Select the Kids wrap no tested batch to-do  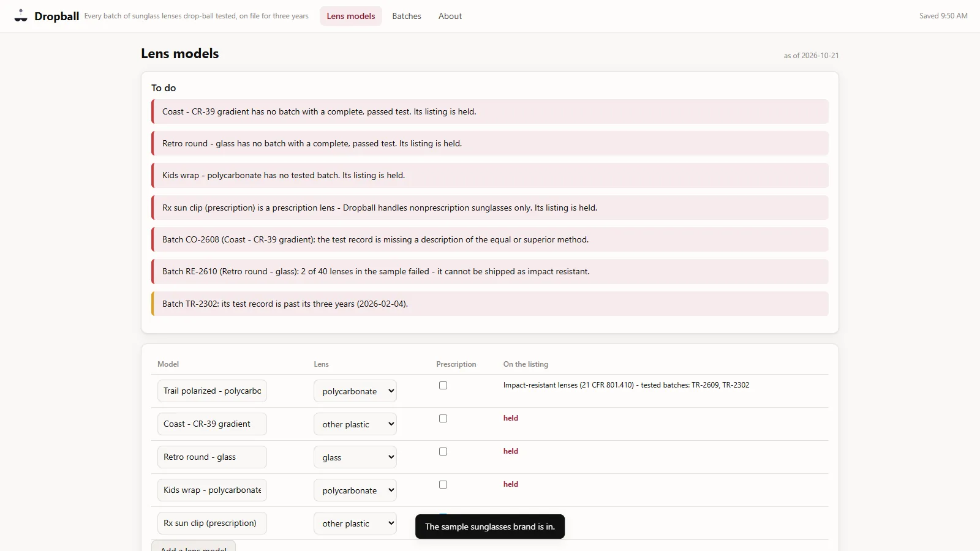pos(490,176)
